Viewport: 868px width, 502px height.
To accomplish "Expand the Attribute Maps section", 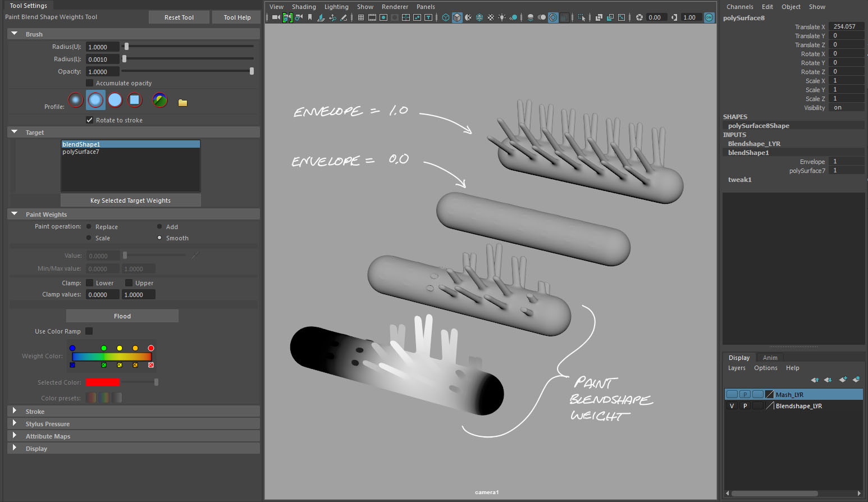I will 15,436.
